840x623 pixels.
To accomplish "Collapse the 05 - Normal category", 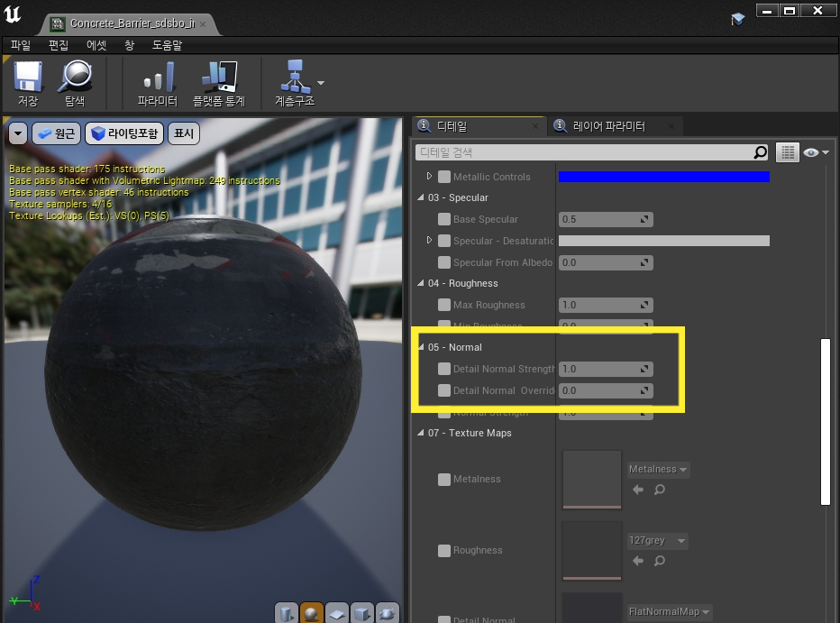I will (421, 347).
